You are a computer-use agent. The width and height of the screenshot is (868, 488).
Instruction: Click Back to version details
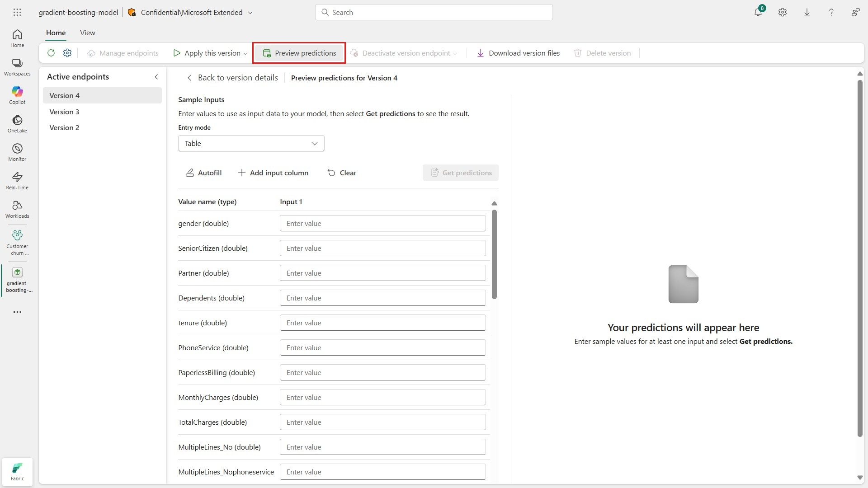click(232, 78)
